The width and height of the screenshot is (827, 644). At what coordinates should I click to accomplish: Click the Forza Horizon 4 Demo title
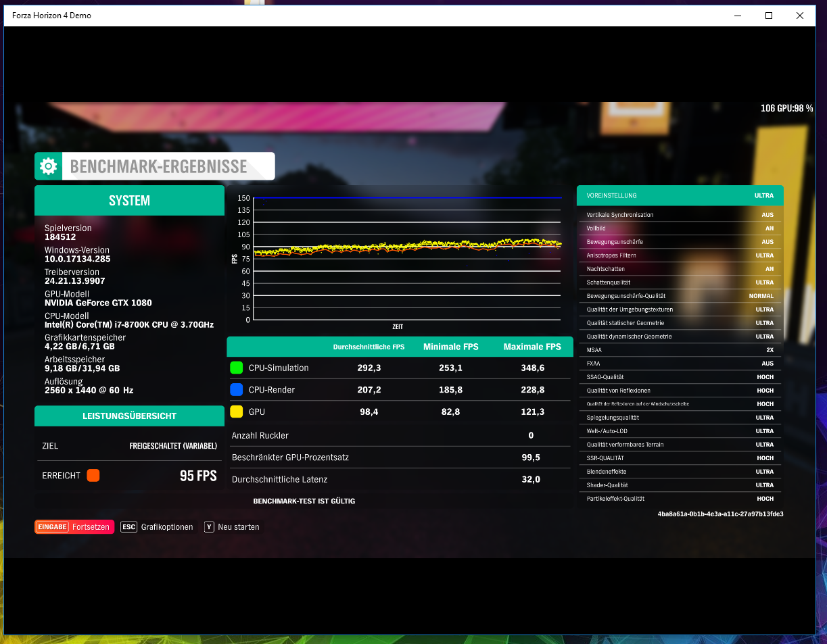(51, 16)
